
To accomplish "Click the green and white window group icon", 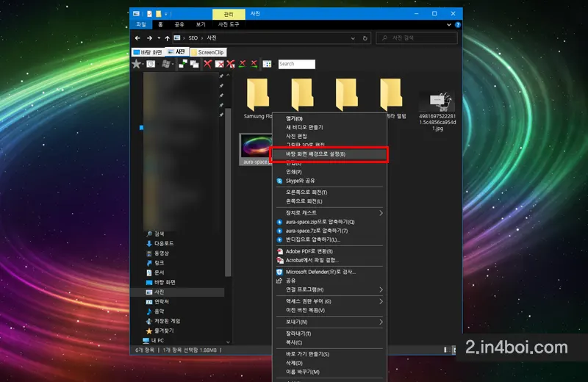I will (183, 64).
